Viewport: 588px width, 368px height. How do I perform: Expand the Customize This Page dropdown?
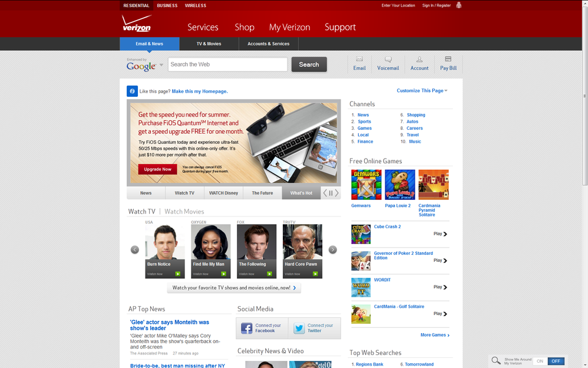pos(422,91)
